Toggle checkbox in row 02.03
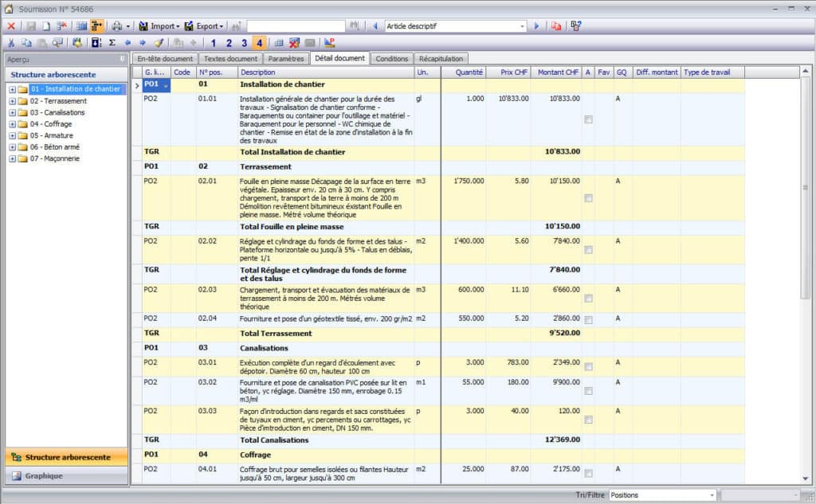 click(x=588, y=299)
